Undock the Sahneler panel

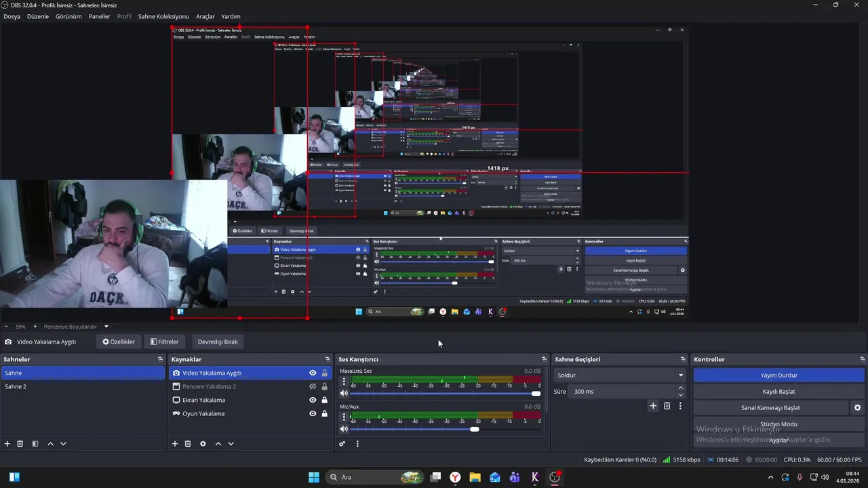click(161, 359)
